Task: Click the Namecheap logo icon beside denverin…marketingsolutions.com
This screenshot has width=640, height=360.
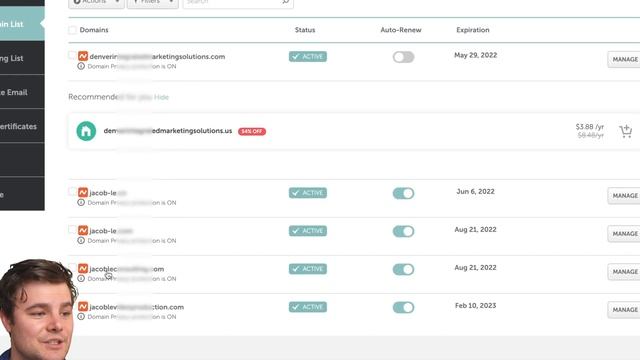Action: point(83,56)
